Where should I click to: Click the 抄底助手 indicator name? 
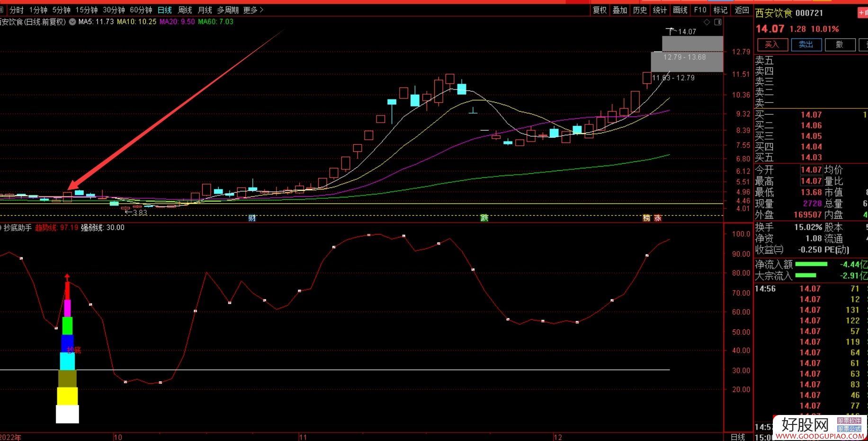18,228
